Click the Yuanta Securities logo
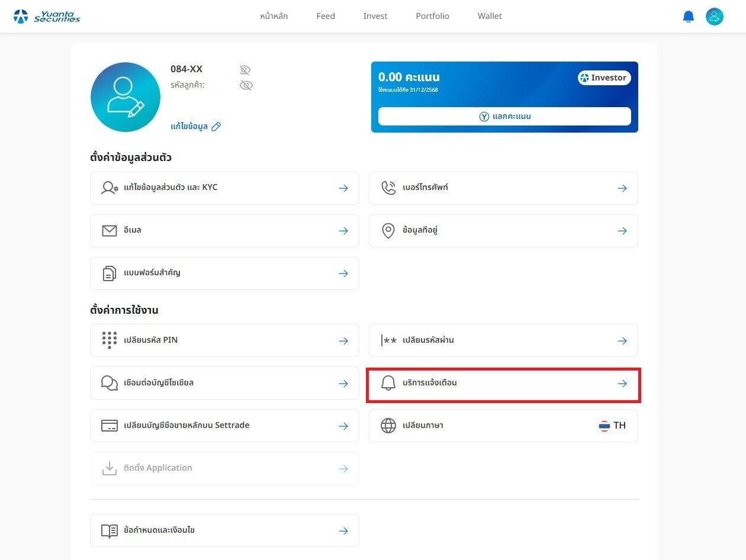746x560 pixels. pos(47,17)
